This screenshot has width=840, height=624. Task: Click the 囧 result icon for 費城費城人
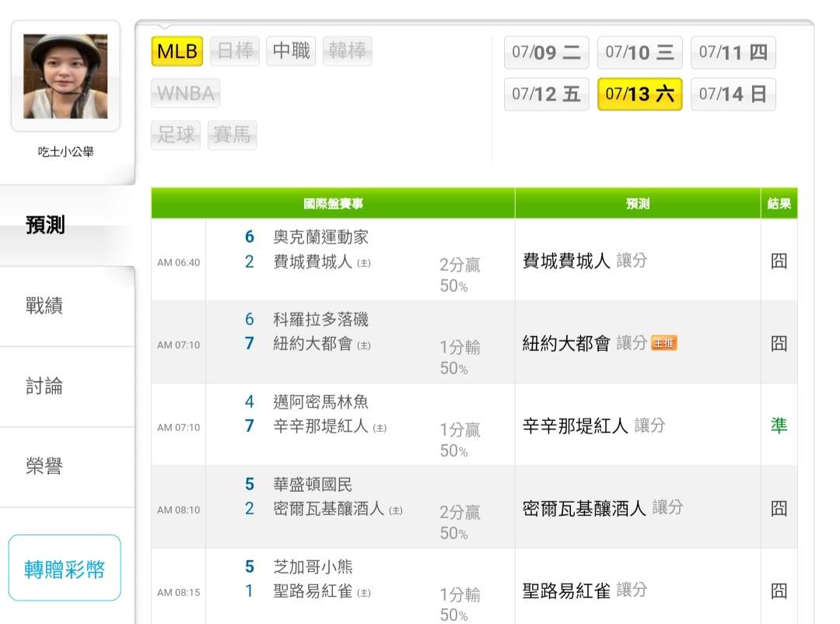click(x=779, y=261)
